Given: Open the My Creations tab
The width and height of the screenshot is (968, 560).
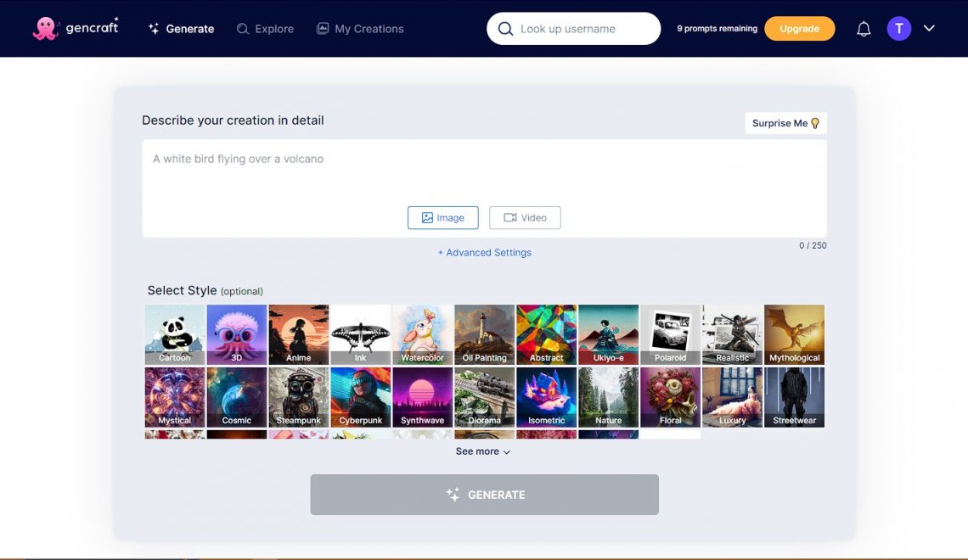Looking at the screenshot, I should tap(360, 29).
